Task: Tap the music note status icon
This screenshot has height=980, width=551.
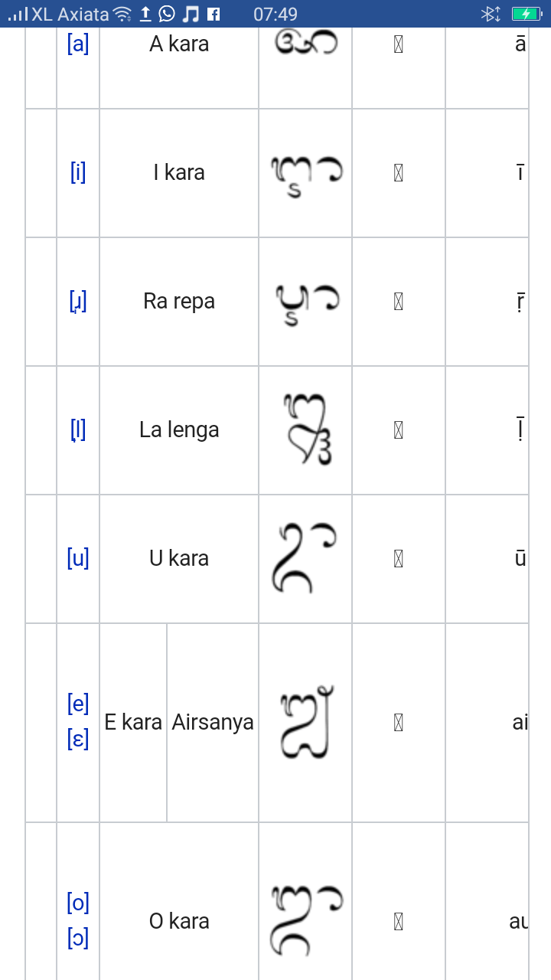Action: pyautogui.click(x=191, y=14)
